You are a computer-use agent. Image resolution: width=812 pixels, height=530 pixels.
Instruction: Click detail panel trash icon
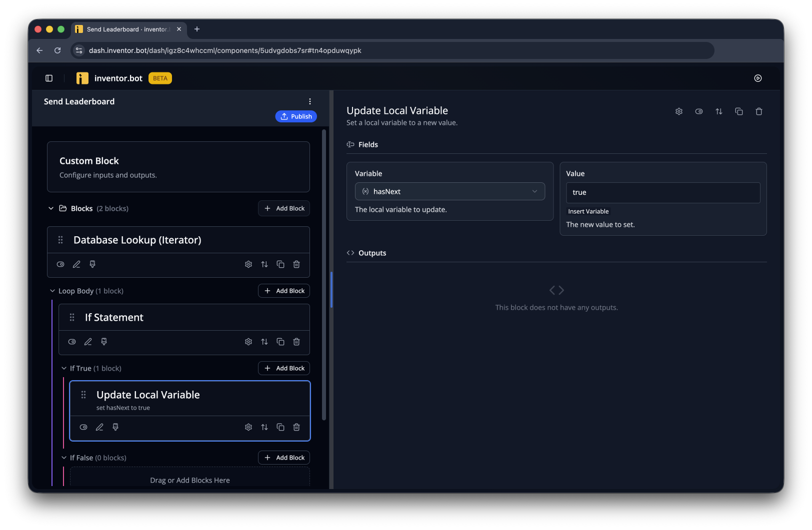point(759,111)
